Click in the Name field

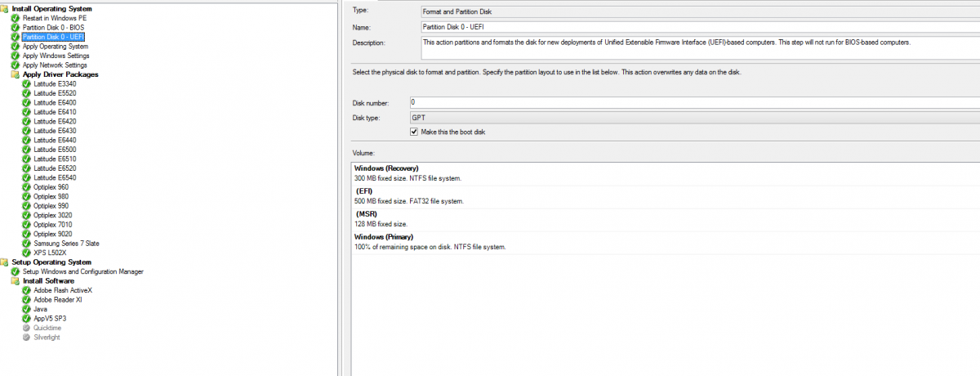699,28
